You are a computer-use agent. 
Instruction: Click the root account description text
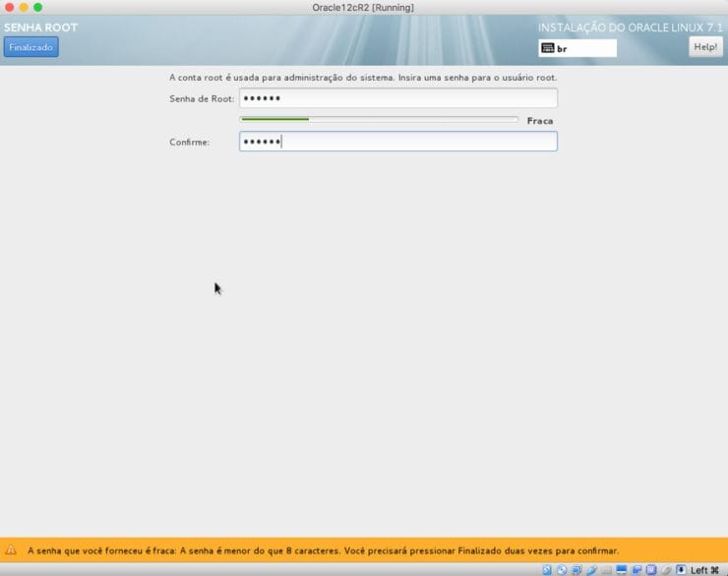click(x=363, y=78)
